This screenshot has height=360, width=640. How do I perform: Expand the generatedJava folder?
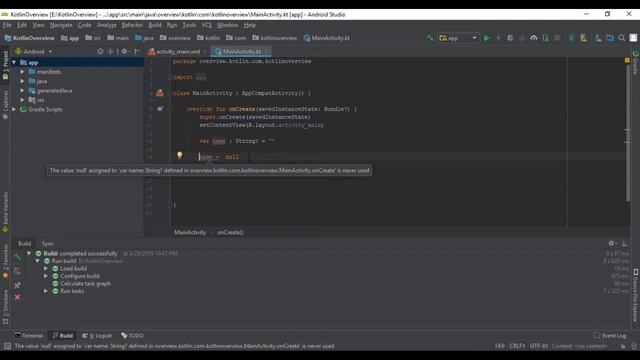click(x=22, y=91)
